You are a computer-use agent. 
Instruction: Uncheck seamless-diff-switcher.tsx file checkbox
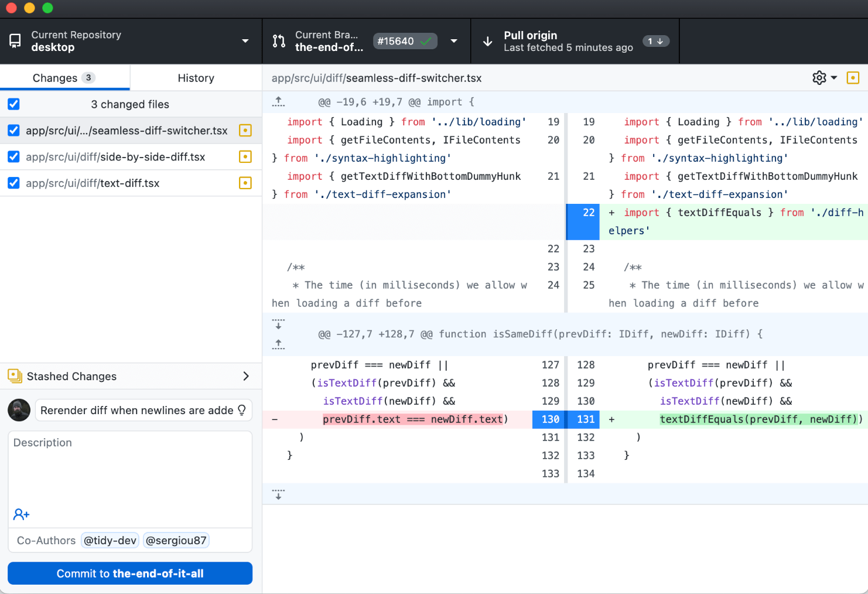pos(13,131)
